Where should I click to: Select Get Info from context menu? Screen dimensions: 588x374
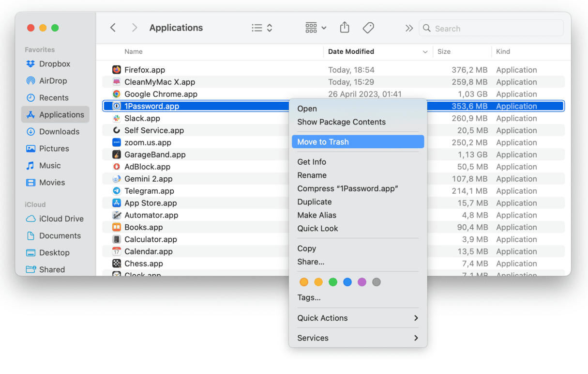click(x=312, y=162)
